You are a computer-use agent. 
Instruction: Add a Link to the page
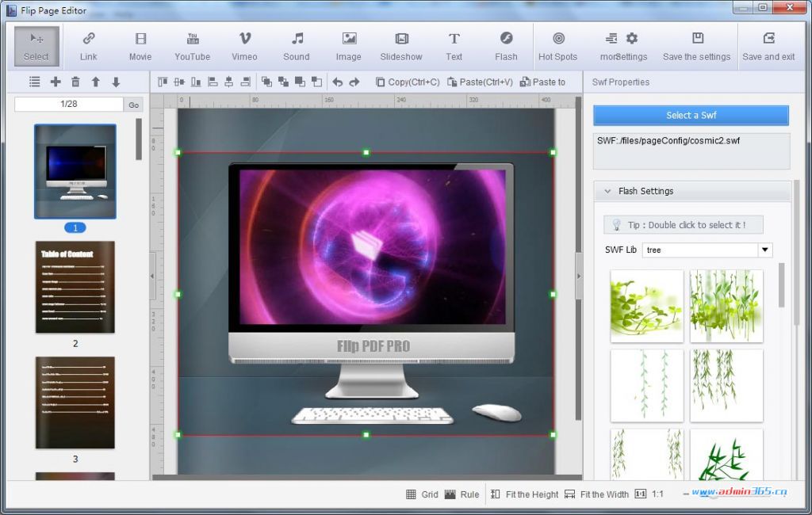coord(89,46)
